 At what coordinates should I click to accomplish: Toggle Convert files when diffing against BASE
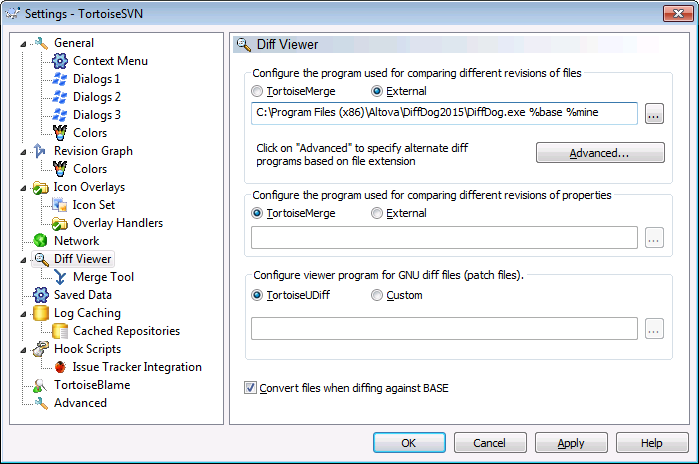pyautogui.click(x=251, y=387)
